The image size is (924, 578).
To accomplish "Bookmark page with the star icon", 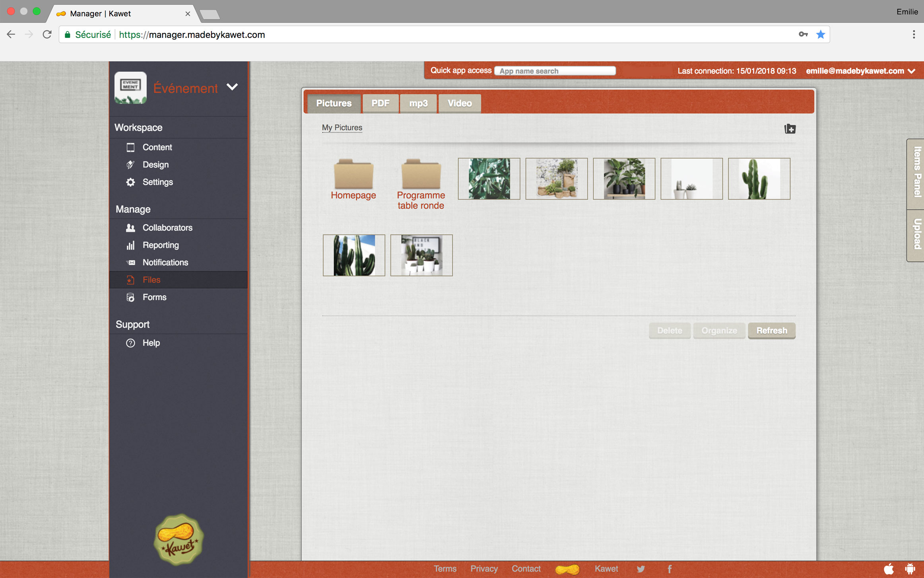I will pos(820,35).
